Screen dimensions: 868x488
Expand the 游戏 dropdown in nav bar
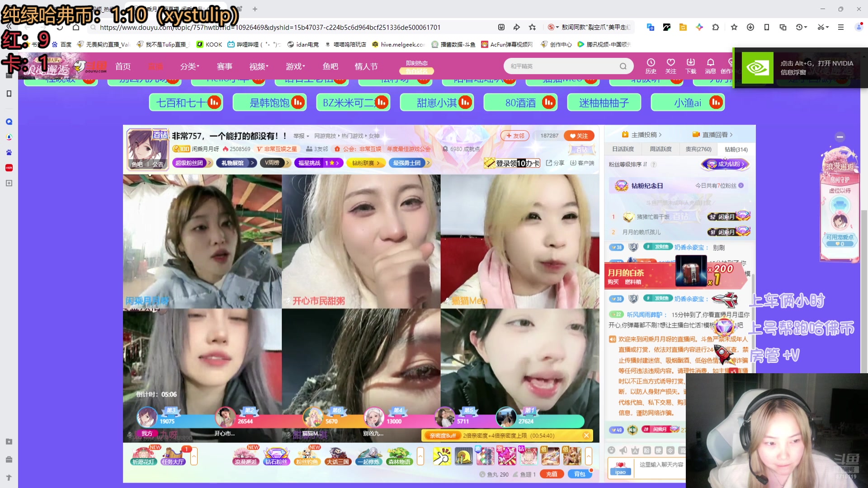(x=295, y=66)
